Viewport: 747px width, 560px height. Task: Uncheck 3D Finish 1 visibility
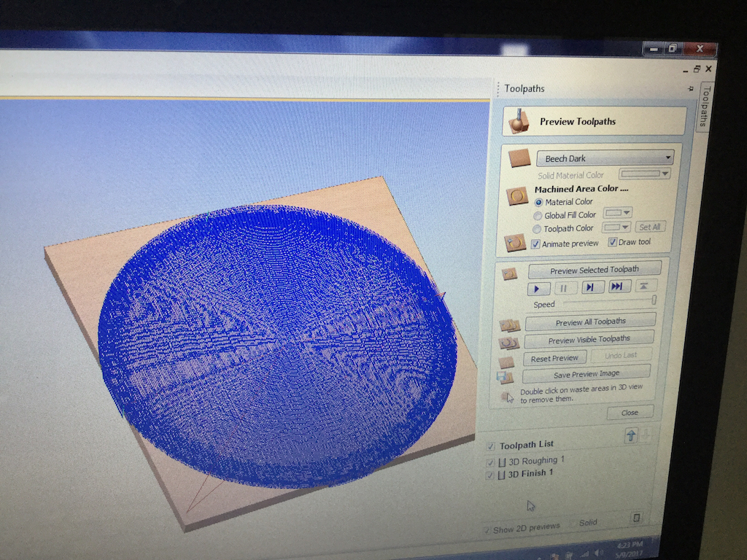(x=489, y=475)
